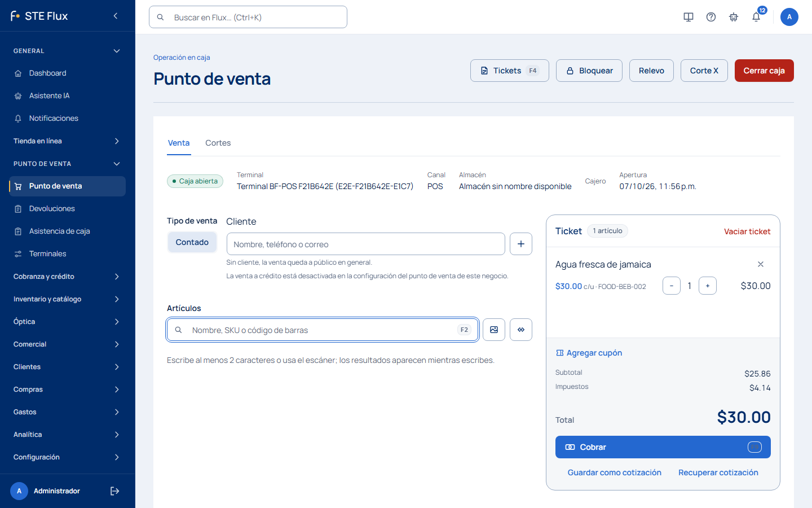Viewport: 812px width, 508px height.
Task: Expand the Comercial menu
Action: pos(67,344)
